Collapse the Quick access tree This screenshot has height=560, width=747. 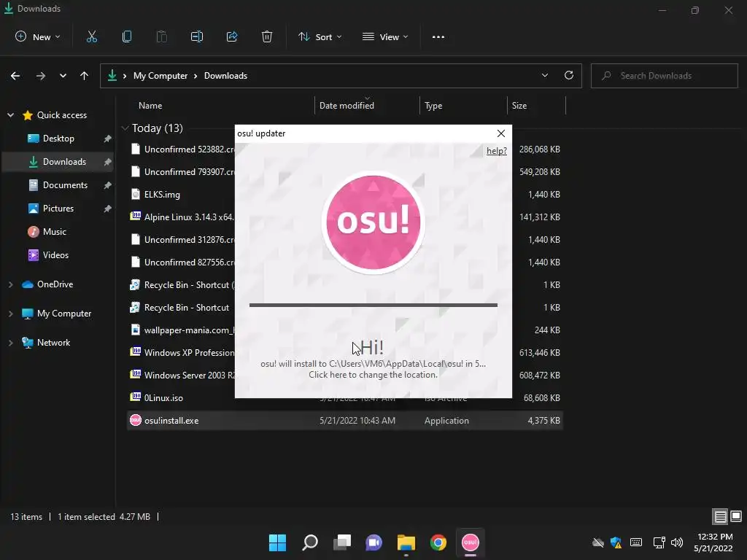pos(10,114)
